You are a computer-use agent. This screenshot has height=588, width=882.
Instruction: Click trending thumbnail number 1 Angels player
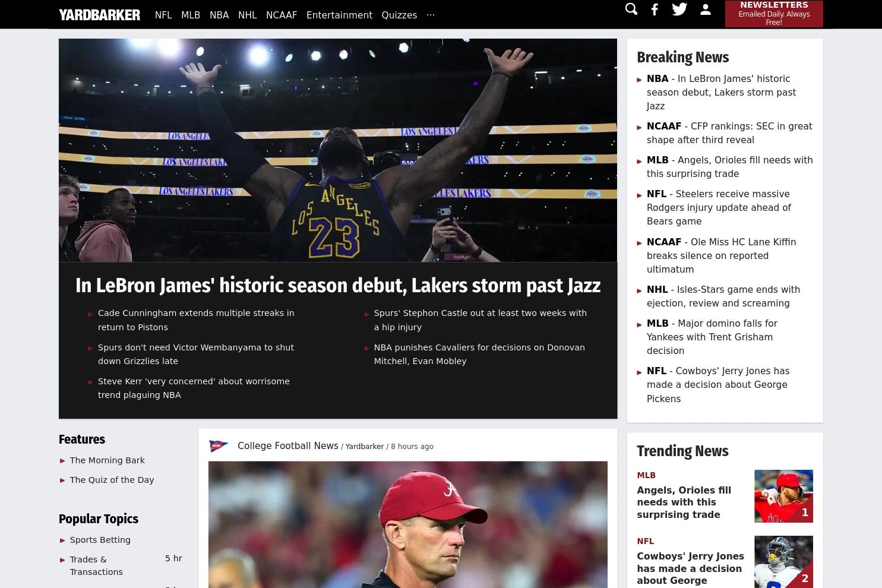(x=783, y=496)
